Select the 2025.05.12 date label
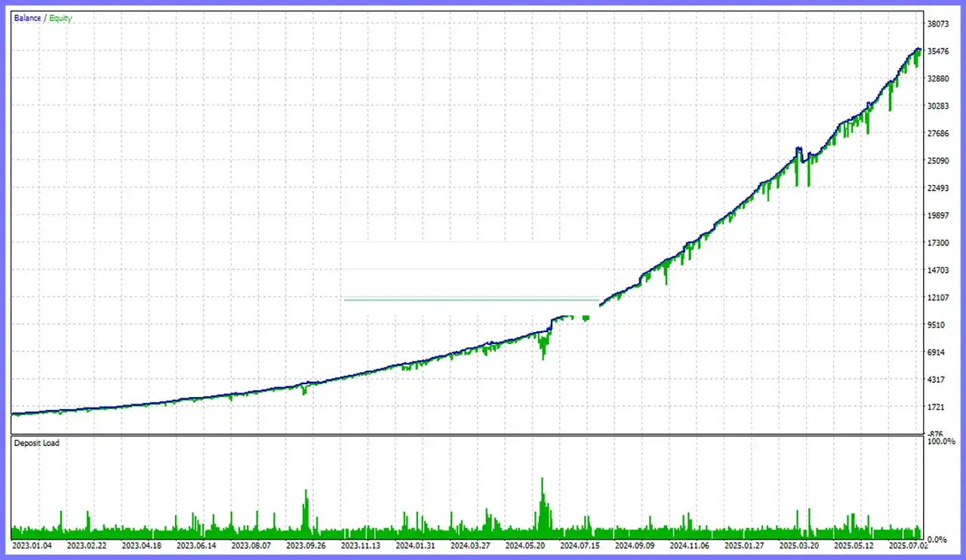The image size is (966, 560). [x=854, y=545]
